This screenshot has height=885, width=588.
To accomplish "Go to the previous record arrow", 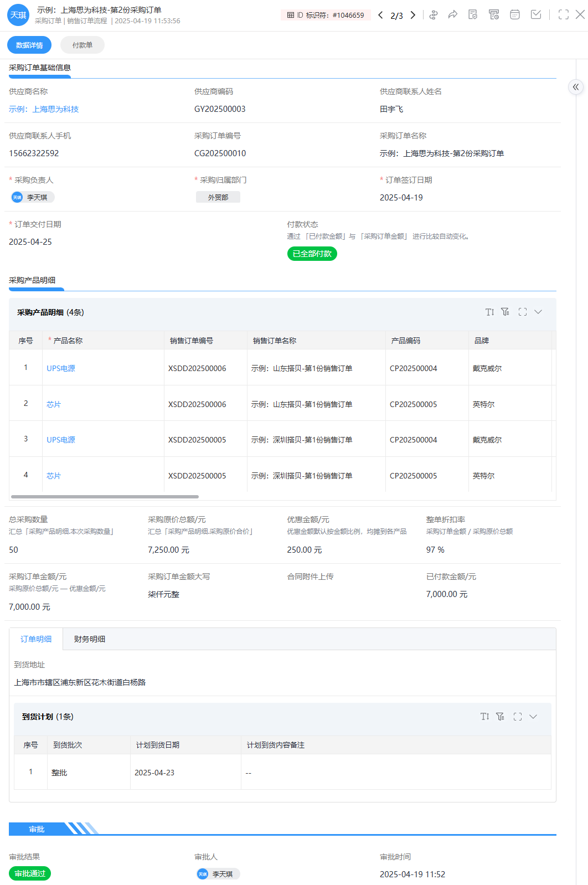I will tap(380, 15).
